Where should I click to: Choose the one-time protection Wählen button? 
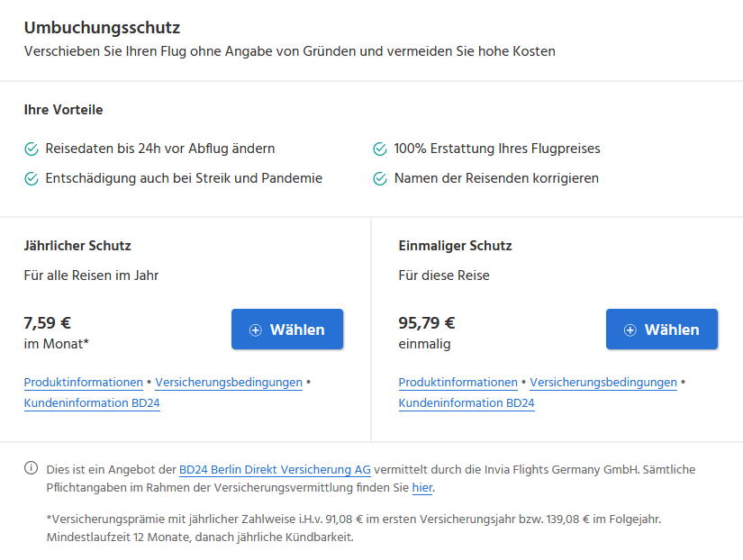tap(662, 330)
